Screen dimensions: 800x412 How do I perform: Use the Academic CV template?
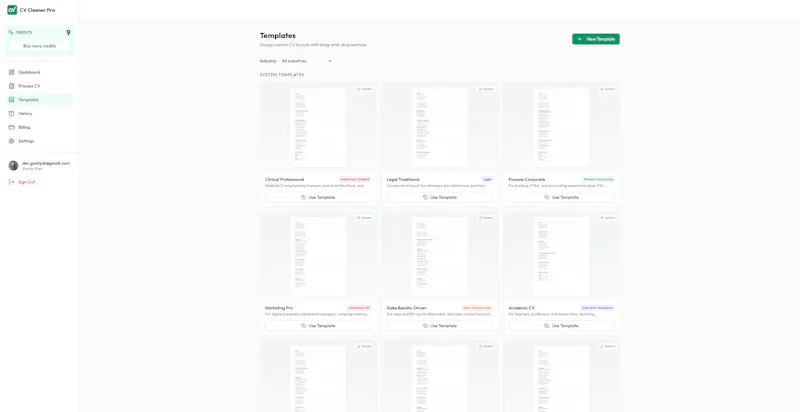pos(561,326)
